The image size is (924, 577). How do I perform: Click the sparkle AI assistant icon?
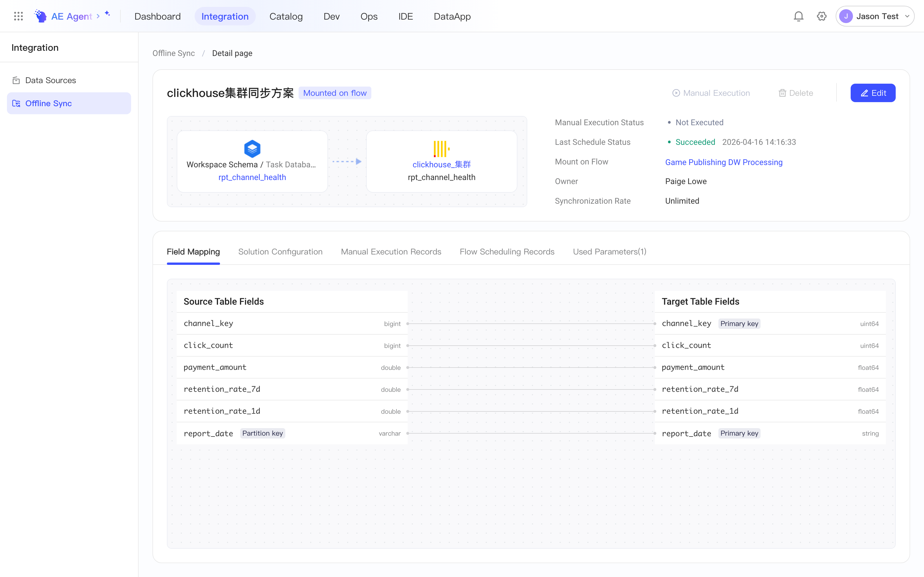coord(107,13)
